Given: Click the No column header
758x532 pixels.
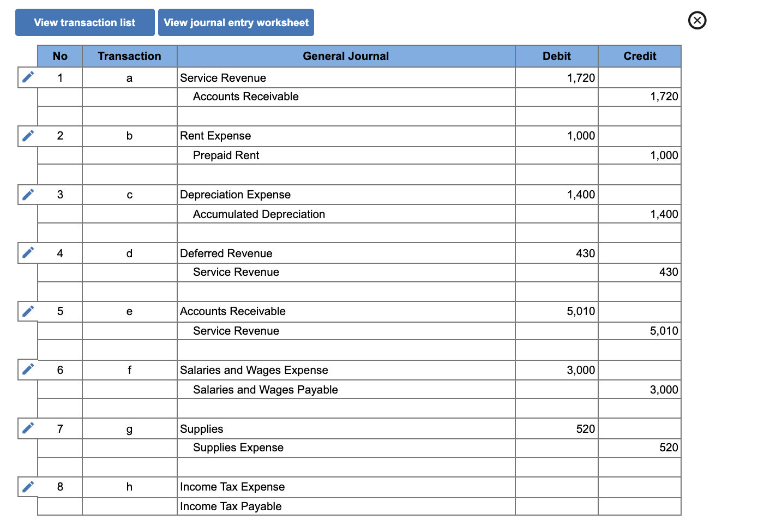Looking at the screenshot, I should [60, 56].
